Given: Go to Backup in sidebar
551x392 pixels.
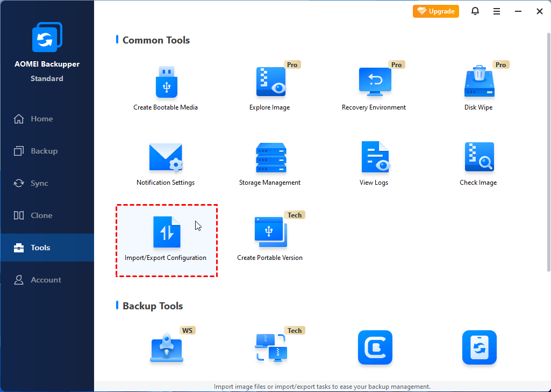Looking at the screenshot, I should coord(47,151).
